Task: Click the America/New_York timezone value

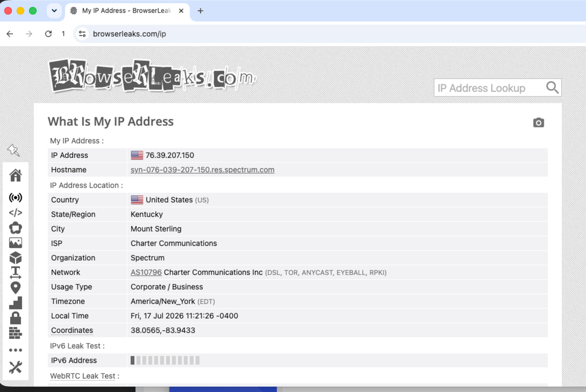Action: [163, 301]
